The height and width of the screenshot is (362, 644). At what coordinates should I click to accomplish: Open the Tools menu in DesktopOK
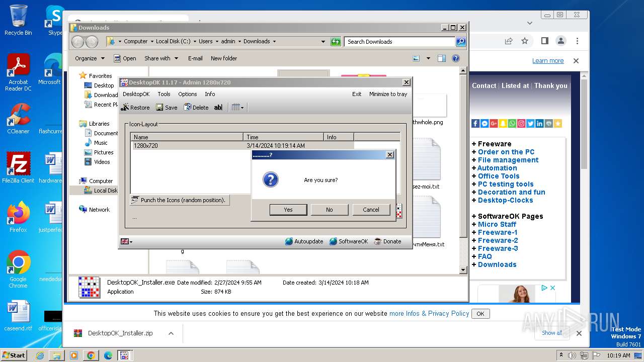164,94
